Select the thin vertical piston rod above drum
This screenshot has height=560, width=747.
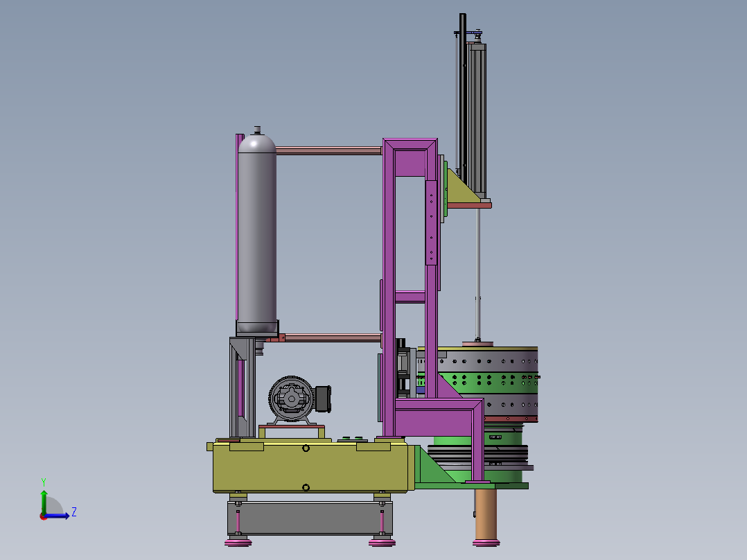(478, 274)
